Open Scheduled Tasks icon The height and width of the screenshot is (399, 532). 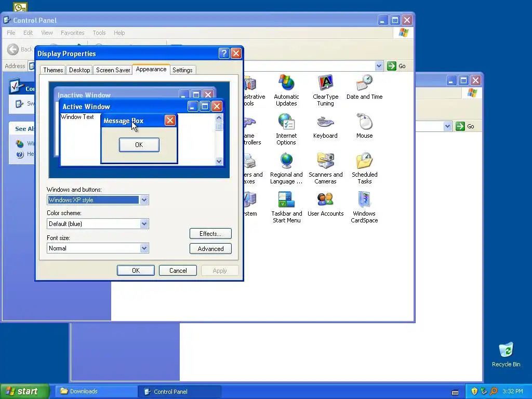(x=364, y=168)
